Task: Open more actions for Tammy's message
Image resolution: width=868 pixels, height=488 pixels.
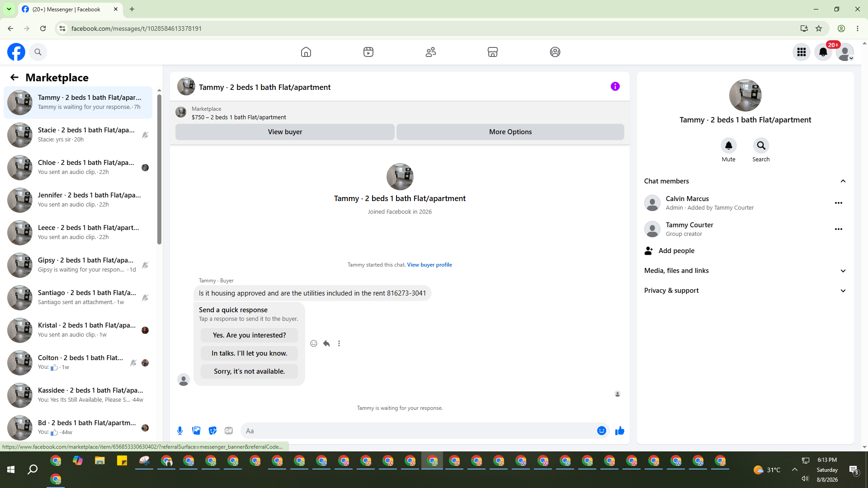Action: [339, 343]
